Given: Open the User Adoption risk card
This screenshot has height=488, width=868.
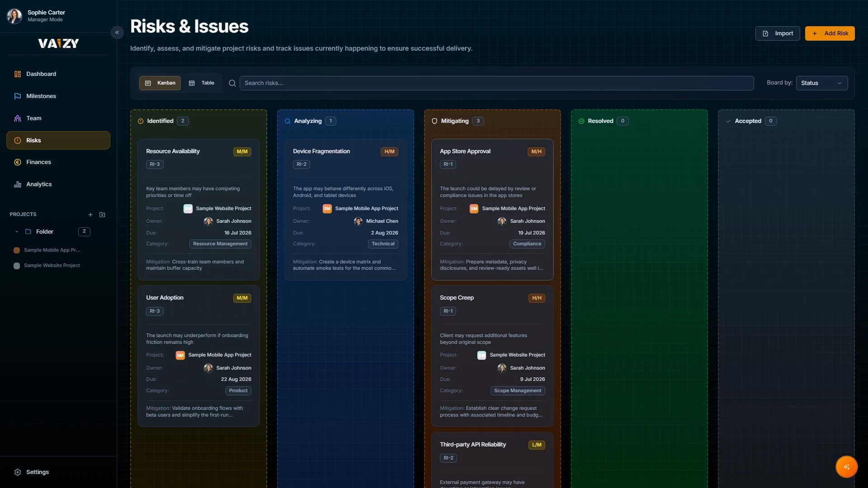Looking at the screenshot, I should tap(198, 356).
